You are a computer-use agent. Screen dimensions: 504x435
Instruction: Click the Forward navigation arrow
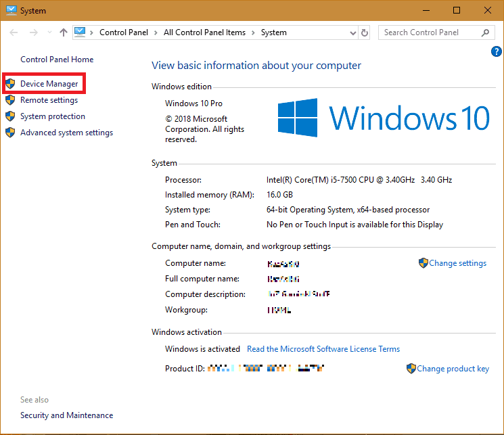33,32
